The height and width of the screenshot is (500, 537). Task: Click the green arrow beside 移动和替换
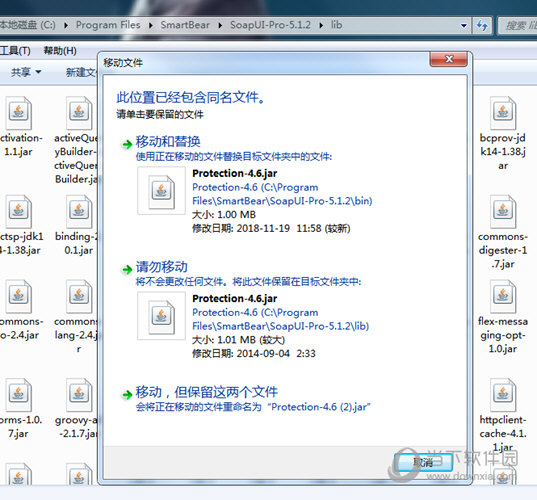(127, 144)
